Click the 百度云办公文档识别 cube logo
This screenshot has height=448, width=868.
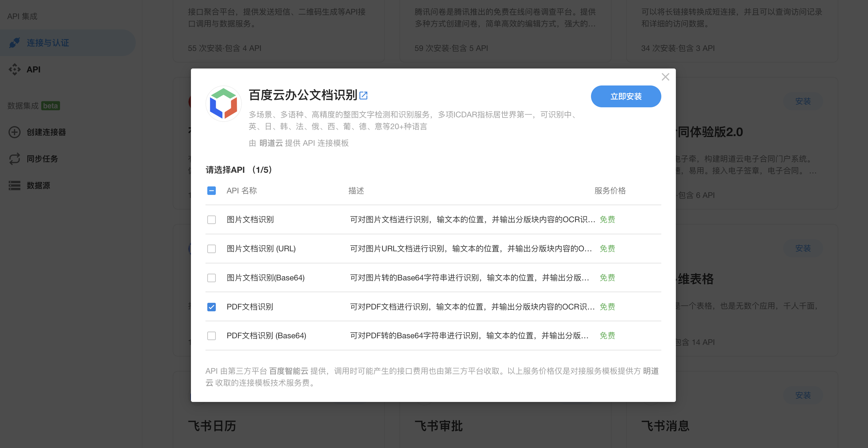click(x=223, y=103)
